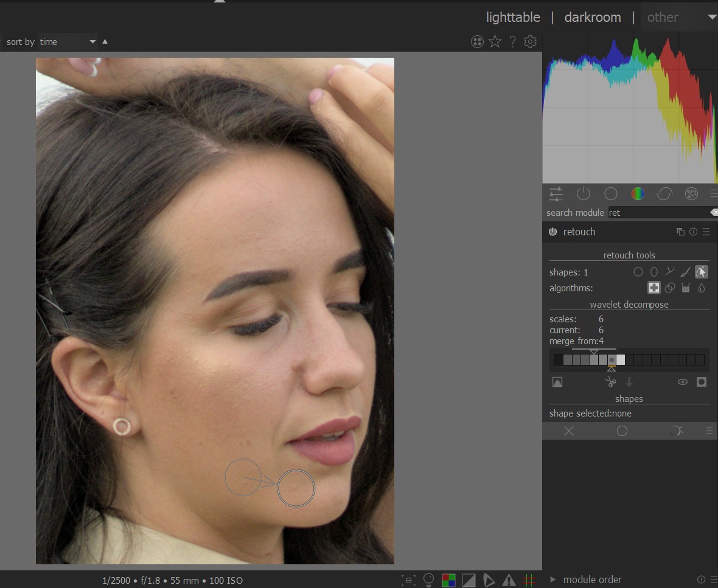Reset the module order with its circular icon

click(701, 579)
